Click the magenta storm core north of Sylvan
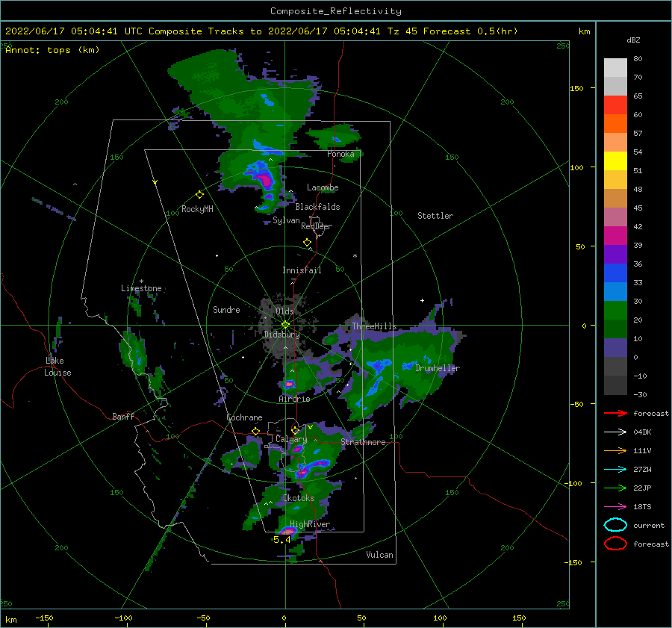672x628 pixels. click(266, 180)
